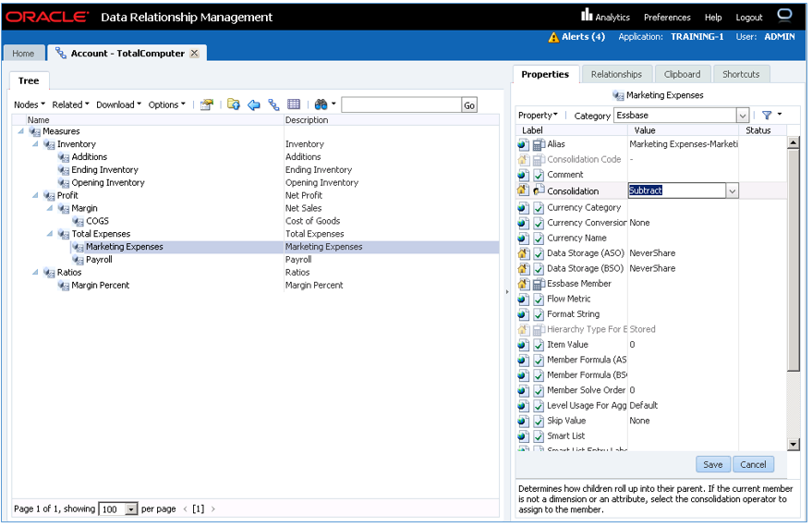
Task: Click the globe icon beside Item Value
Action: (x=523, y=345)
